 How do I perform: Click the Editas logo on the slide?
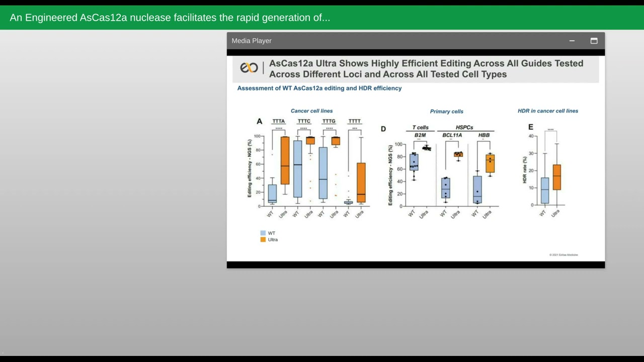(249, 67)
